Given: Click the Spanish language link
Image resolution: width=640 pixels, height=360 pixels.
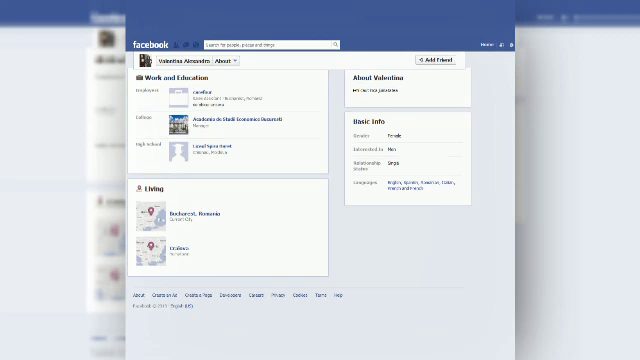Looking at the screenshot, I should click(411, 182).
